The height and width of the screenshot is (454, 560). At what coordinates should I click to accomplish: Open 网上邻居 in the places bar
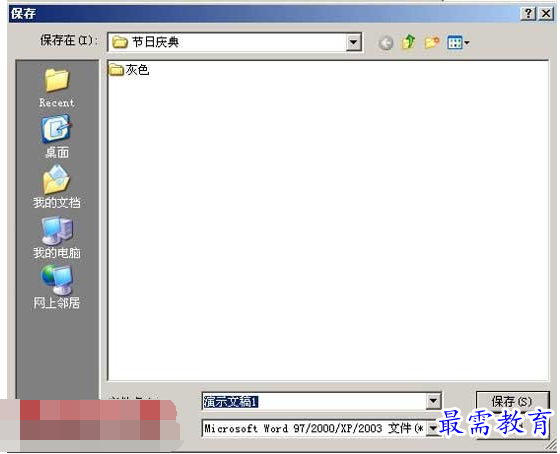[57, 287]
